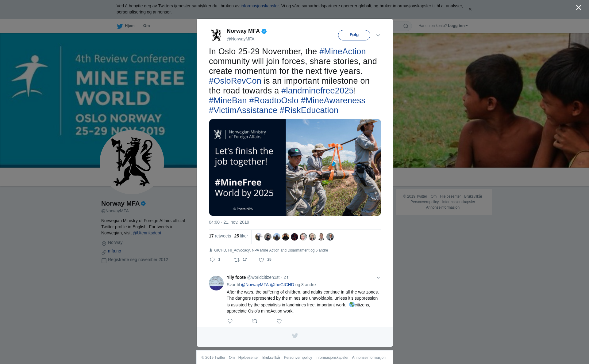Click the retweet icon showing 17
The width and height of the screenshot is (589, 364).
point(237,260)
